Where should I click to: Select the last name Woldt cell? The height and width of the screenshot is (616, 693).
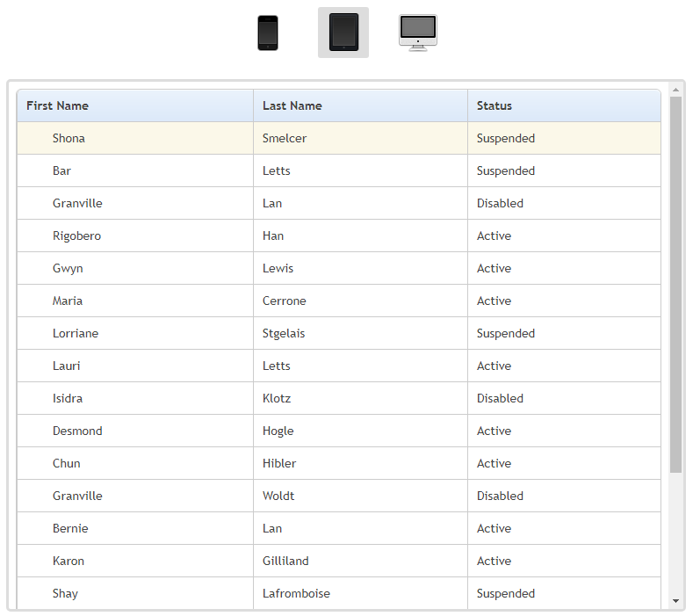278,496
